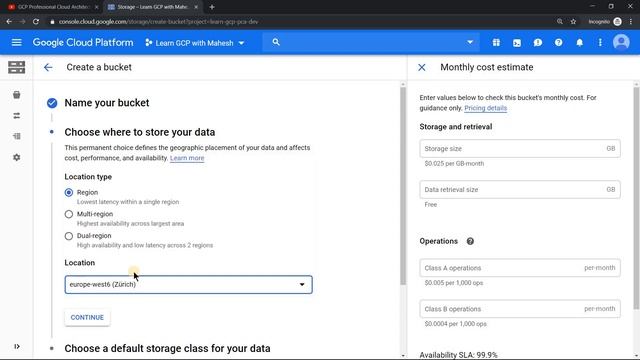This screenshot has height=360, width=640.
Task: Click the Class B operations input field
Action: [x=520, y=309]
